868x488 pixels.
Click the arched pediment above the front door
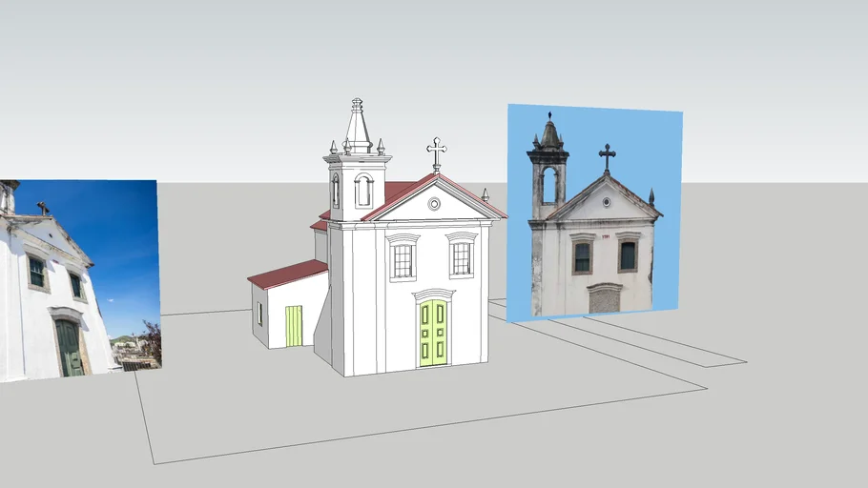[433, 295]
